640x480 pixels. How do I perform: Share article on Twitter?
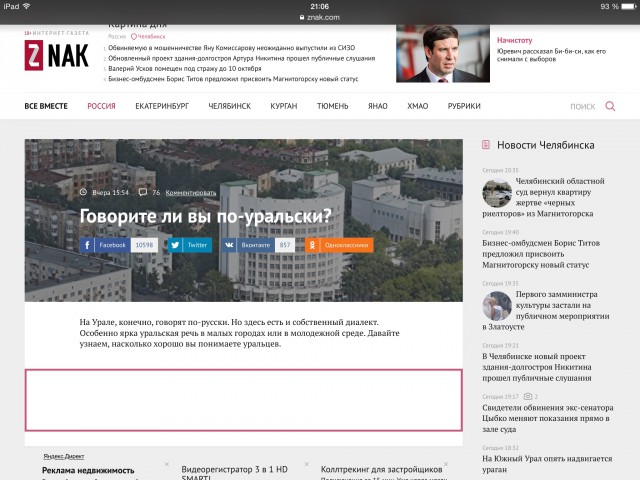coord(189,244)
